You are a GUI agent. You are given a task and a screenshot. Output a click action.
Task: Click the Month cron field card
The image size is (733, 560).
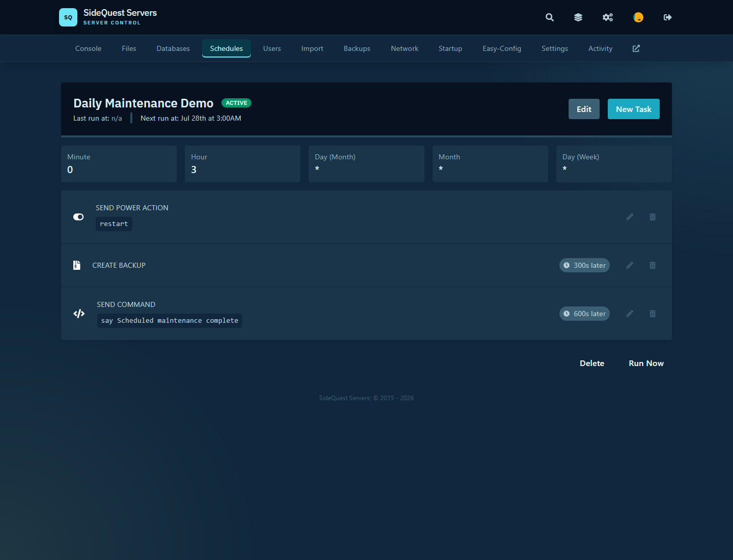(490, 164)
